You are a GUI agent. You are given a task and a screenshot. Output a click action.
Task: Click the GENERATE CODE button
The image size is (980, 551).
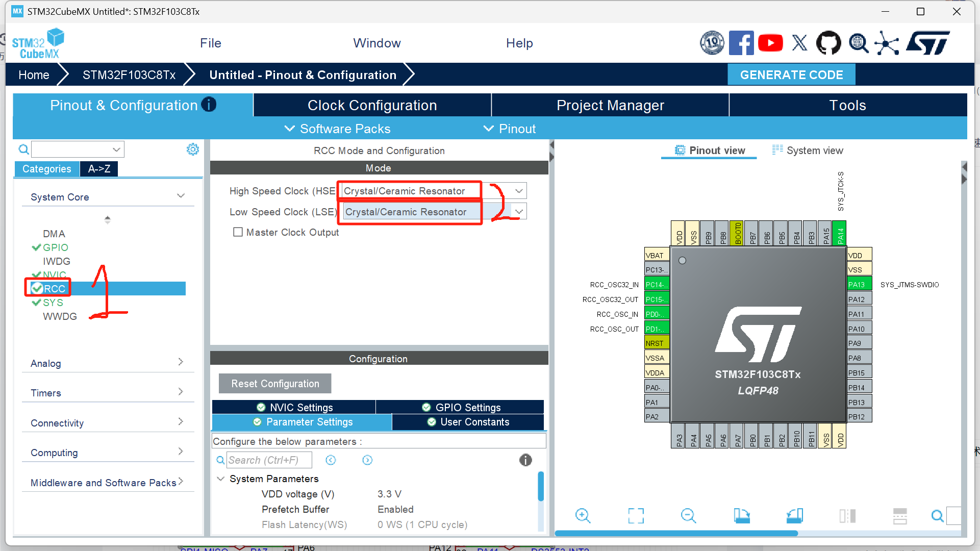point(791,75)
